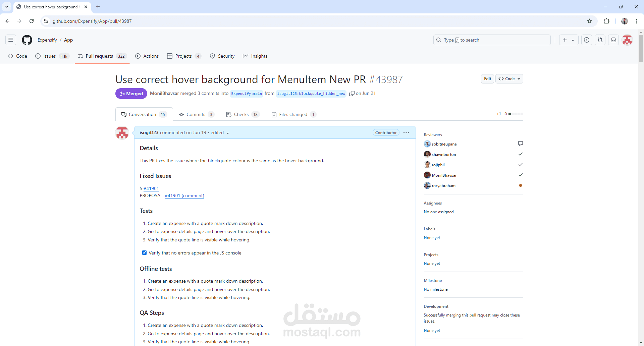The width and height of the screenshot is (644, 346).
Task: Open the notifications inbox icon
Action: (613, 40)
